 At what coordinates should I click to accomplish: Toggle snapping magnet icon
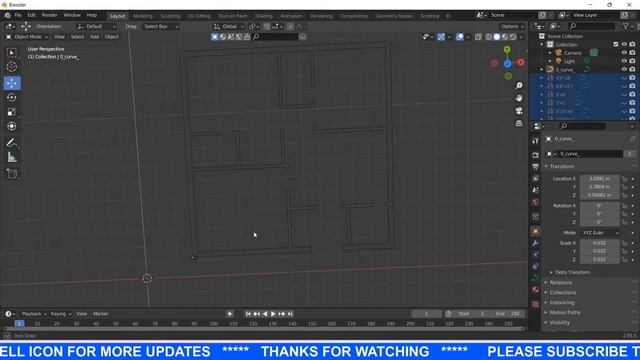tap(267, 27)
